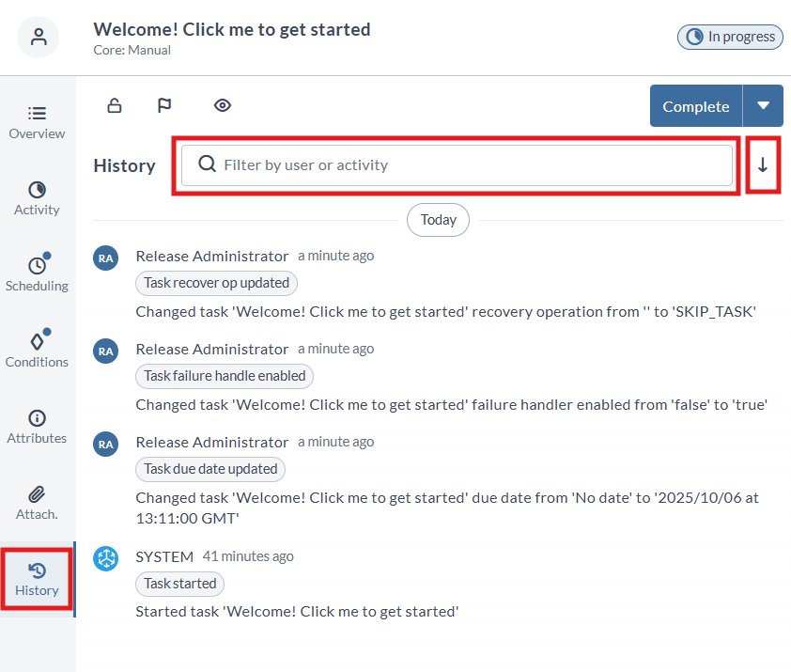Click the Filter by user or activity field
This screenshot has height=672, width=791.
pyautogui.click(x=457, y=165)
